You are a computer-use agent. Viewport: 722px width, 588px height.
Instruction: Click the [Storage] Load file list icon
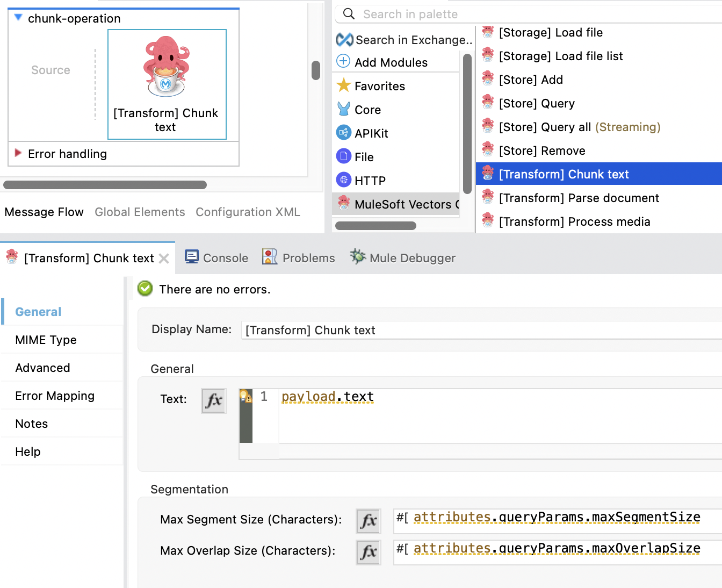coord(488,55)
